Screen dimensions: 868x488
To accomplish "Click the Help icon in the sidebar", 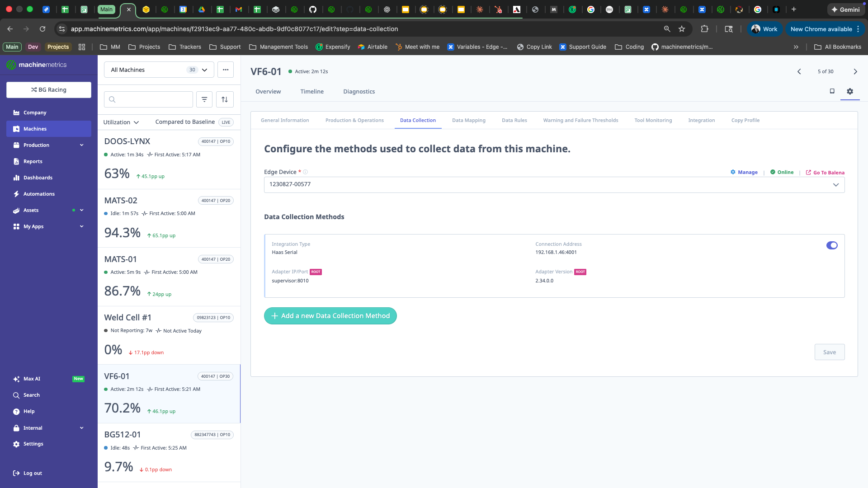I will click(x=16, y=411).
